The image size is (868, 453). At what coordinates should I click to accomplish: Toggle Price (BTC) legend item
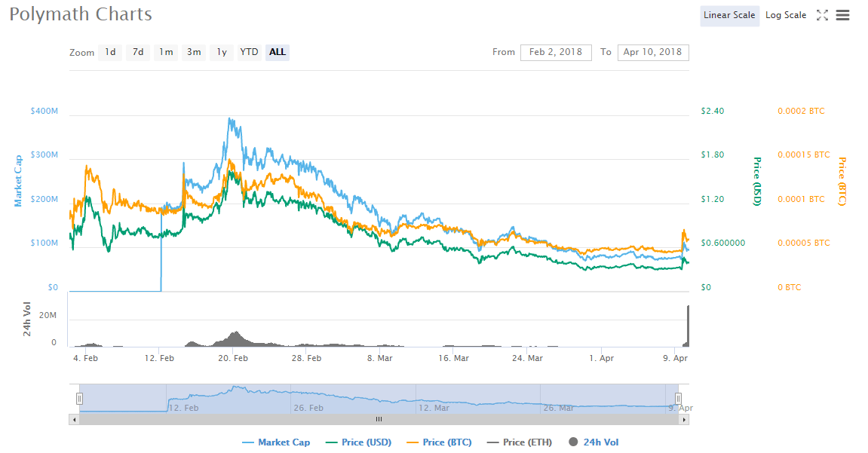(x=439, y=442)
